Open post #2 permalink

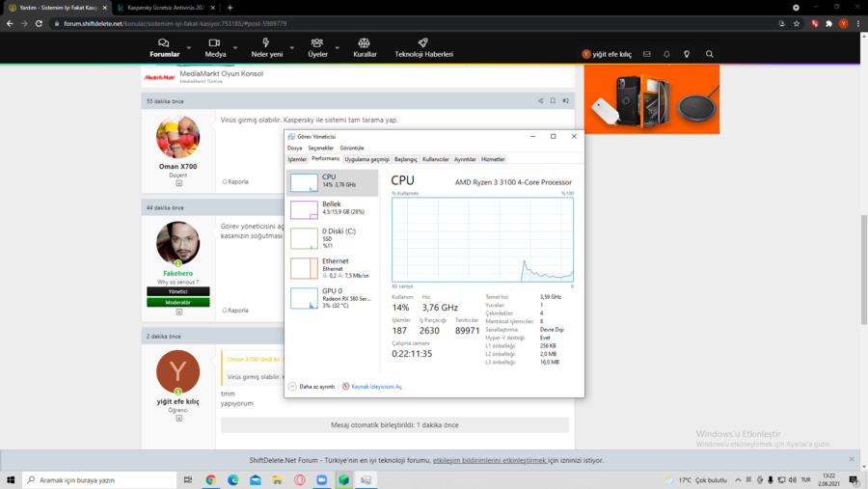(565, 101)
